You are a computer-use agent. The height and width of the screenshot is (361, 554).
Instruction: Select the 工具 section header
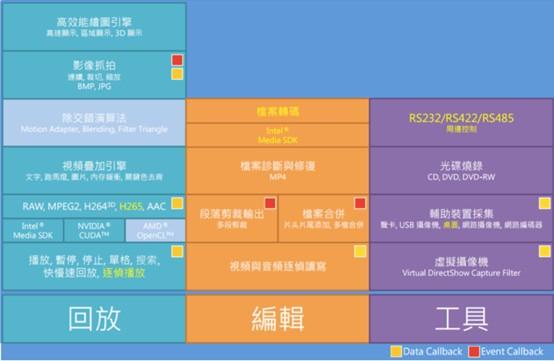pyautogui.click(x=461, y=319)
